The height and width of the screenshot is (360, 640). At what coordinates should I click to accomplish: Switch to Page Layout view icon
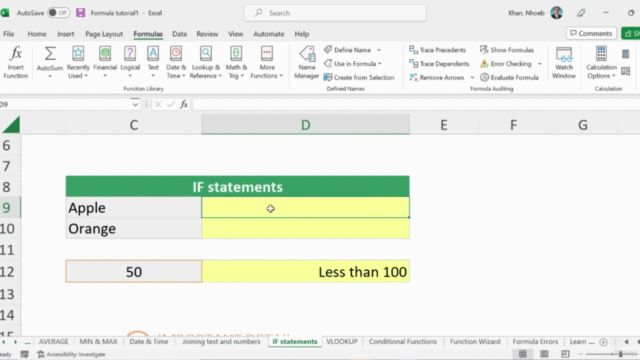point(544,354)
